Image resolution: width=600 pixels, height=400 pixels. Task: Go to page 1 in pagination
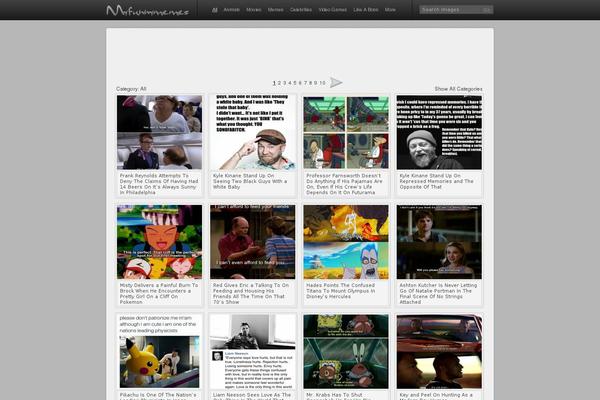click(274, 83)
